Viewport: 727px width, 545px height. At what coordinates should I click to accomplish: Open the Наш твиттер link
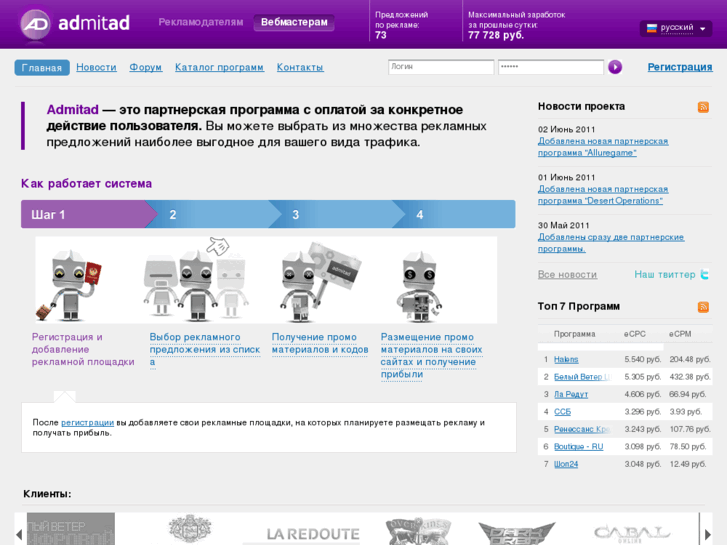click(665, 275)
